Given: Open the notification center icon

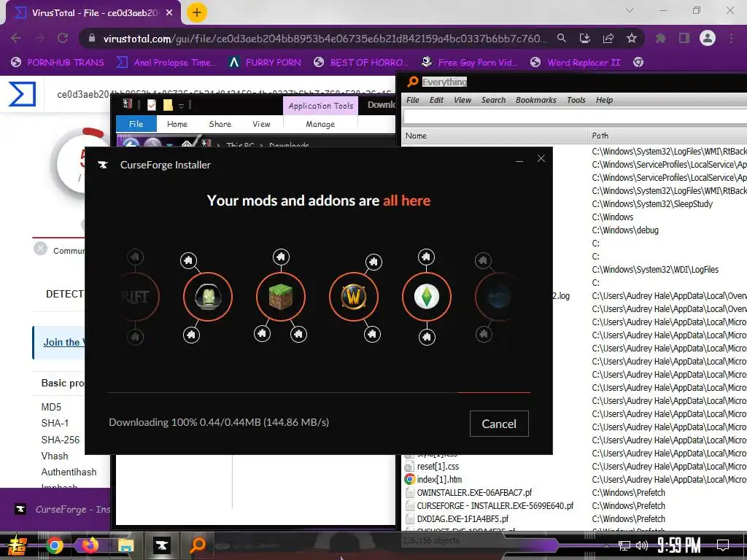Looking at the screenshot, I should tap(723, 545).
